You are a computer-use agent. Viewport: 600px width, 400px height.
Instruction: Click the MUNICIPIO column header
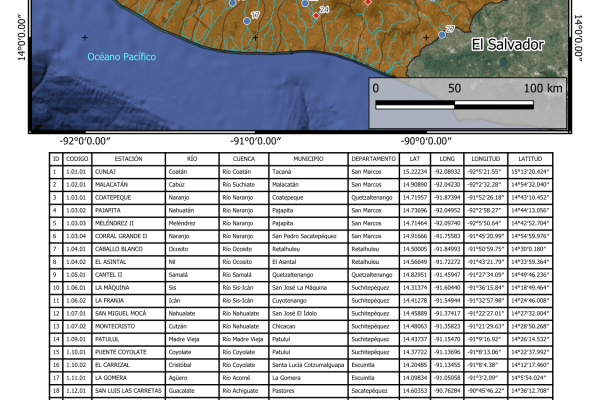(308, 159)
